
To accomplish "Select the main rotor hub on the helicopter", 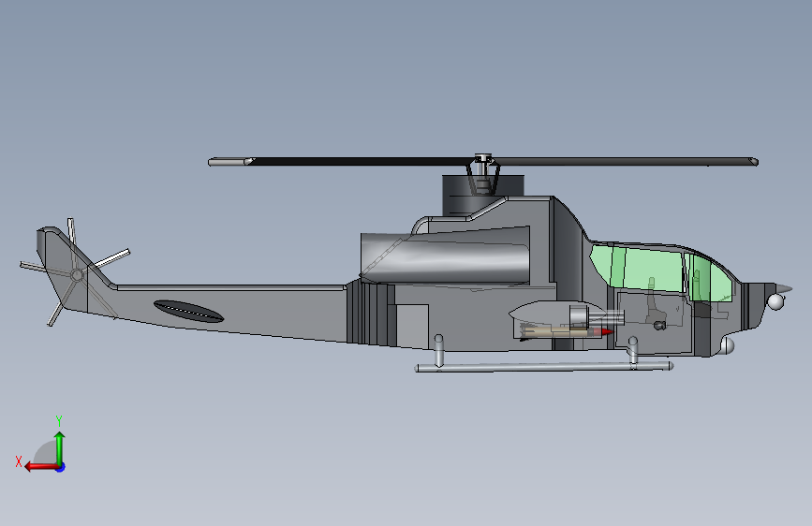I will click(x=483, y=159).
